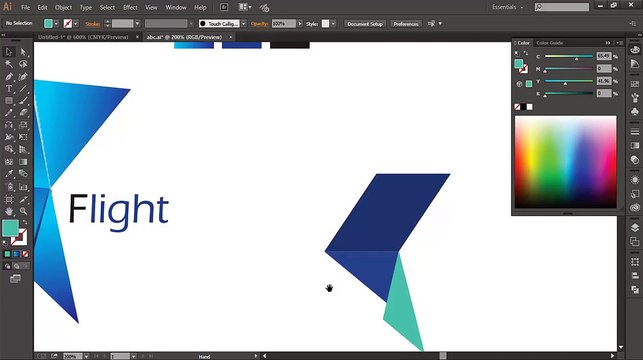The width and height of the screenshot is (643, 360).
Task: Select the Selection (black arrow) tool
Action: pyautogui.click(x=9, y=52)
